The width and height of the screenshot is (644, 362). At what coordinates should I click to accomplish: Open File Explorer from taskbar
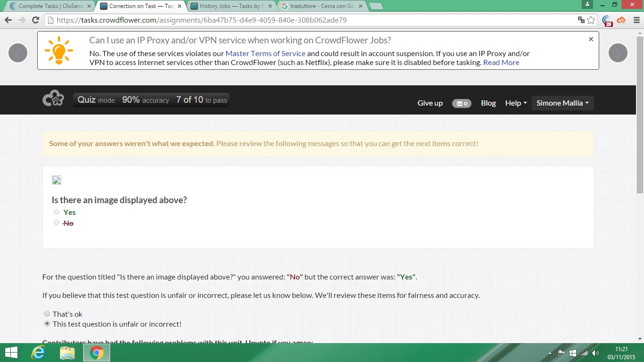(67, 353)
